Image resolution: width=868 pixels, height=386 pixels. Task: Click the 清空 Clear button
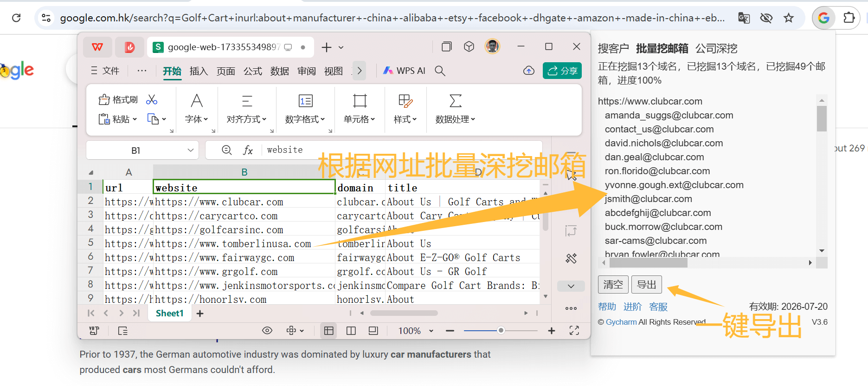pos(613,284)
